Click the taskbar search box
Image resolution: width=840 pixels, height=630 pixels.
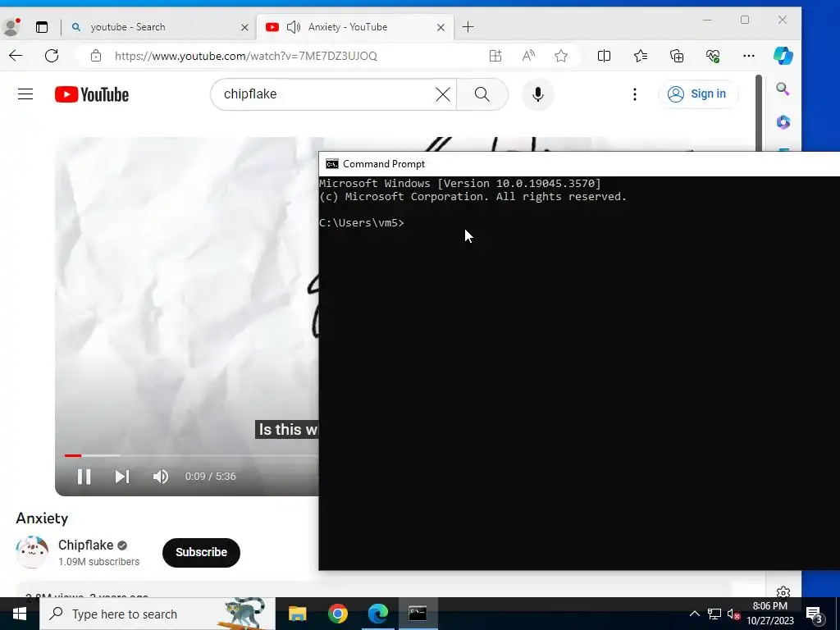click(x=157, y=614)
